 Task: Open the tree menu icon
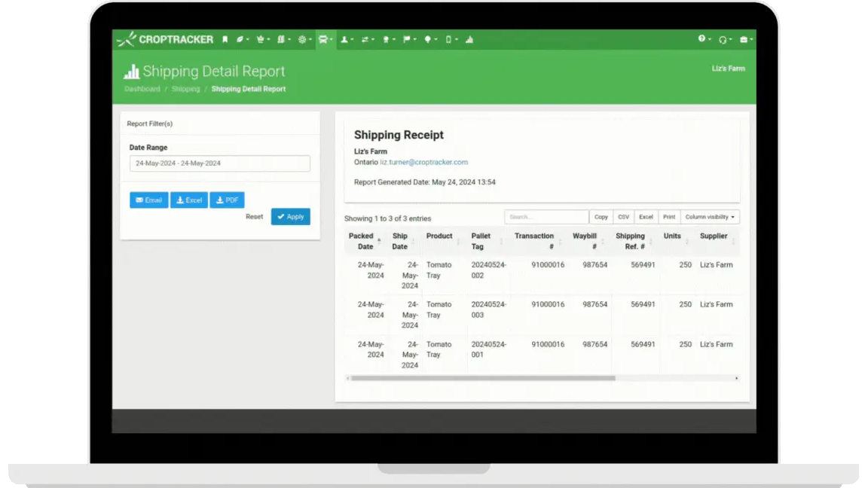tap(429, 39)
